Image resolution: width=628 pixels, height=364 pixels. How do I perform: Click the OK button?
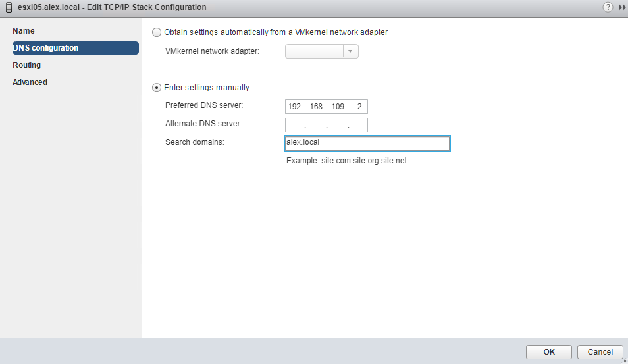pos(549,352)
